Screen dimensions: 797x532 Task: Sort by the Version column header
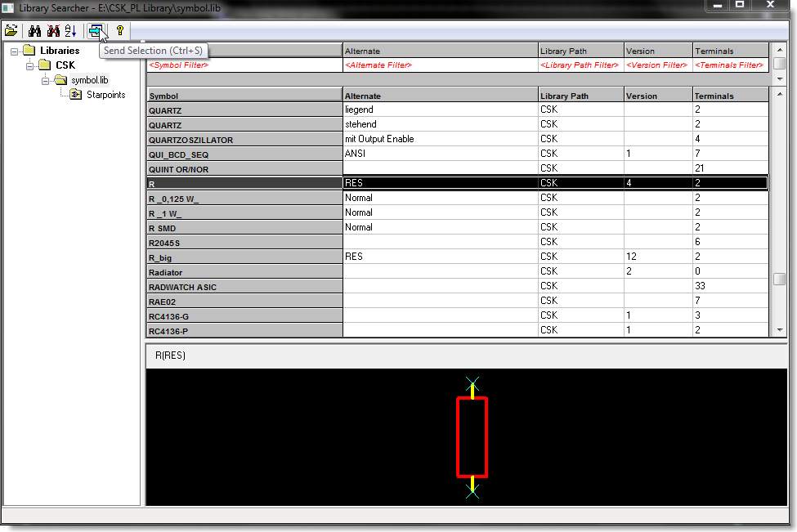658,96
